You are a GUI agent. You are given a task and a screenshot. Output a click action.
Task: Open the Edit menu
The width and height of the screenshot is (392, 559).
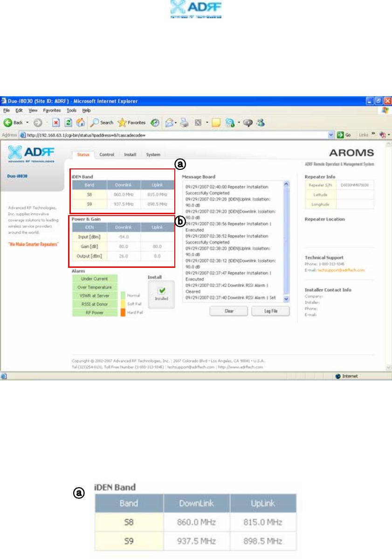(x=19, y=111)
